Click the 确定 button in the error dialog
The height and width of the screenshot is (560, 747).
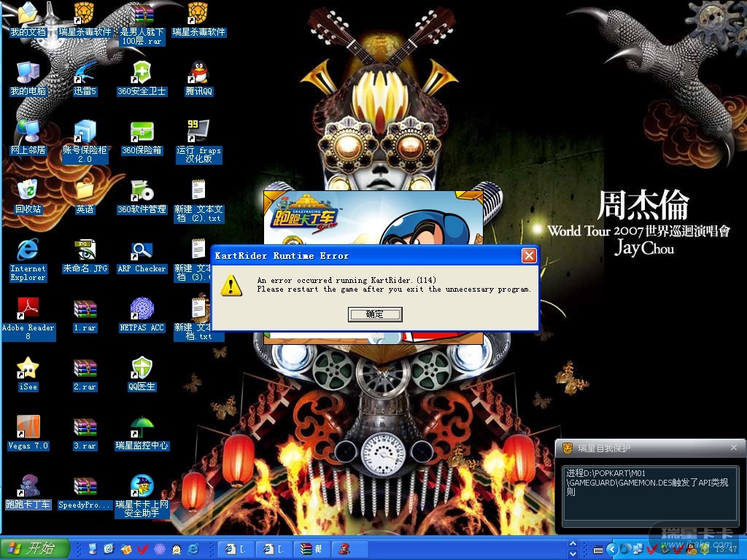375,314
